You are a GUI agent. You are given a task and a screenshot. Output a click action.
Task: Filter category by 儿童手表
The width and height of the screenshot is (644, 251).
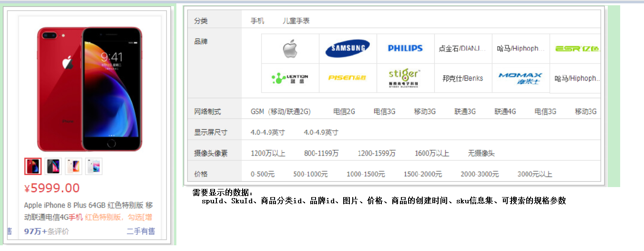point(296,21)
